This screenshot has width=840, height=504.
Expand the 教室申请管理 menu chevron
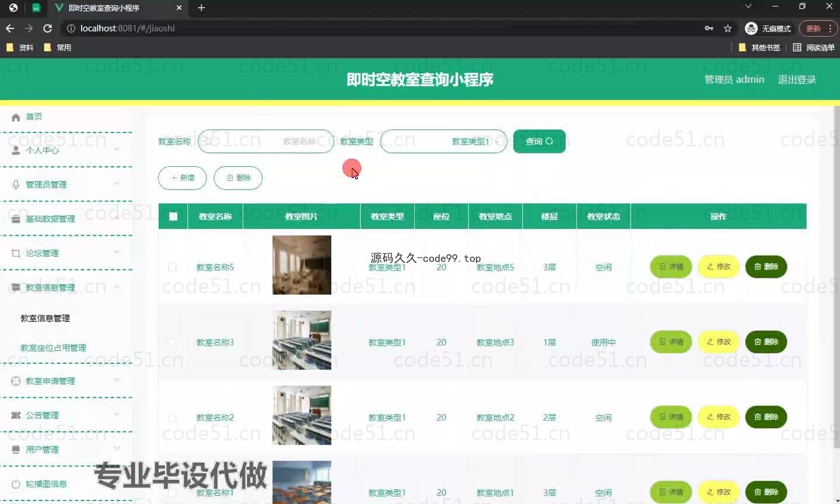[117, 380]
